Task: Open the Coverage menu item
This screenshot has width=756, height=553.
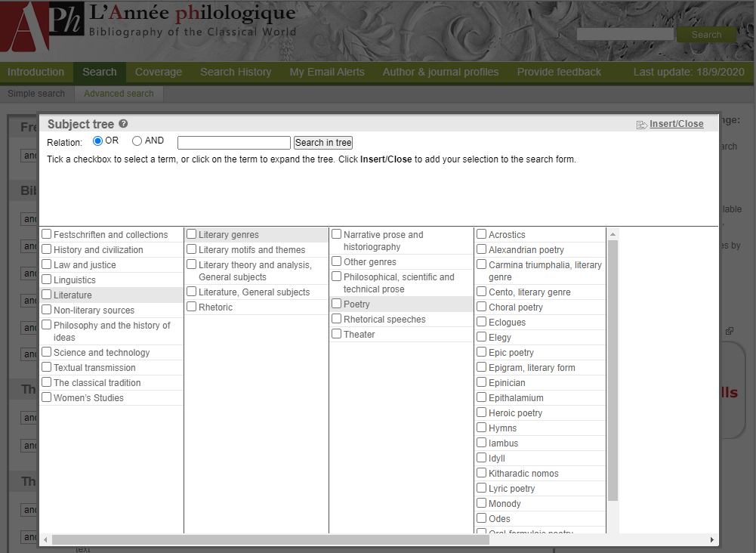Action: point(158,72)
